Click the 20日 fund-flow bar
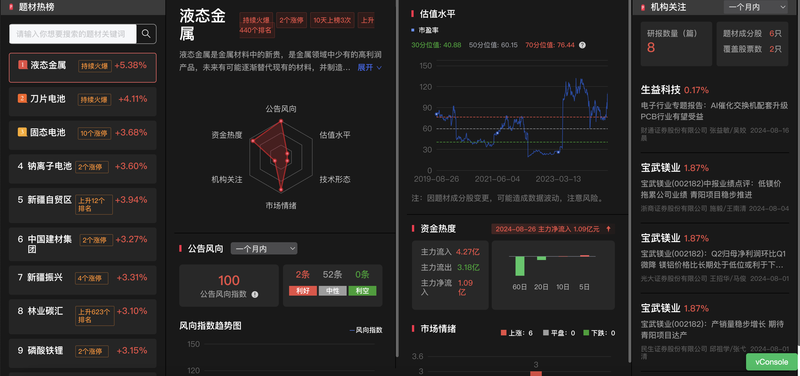 click(x=541, y=258)
